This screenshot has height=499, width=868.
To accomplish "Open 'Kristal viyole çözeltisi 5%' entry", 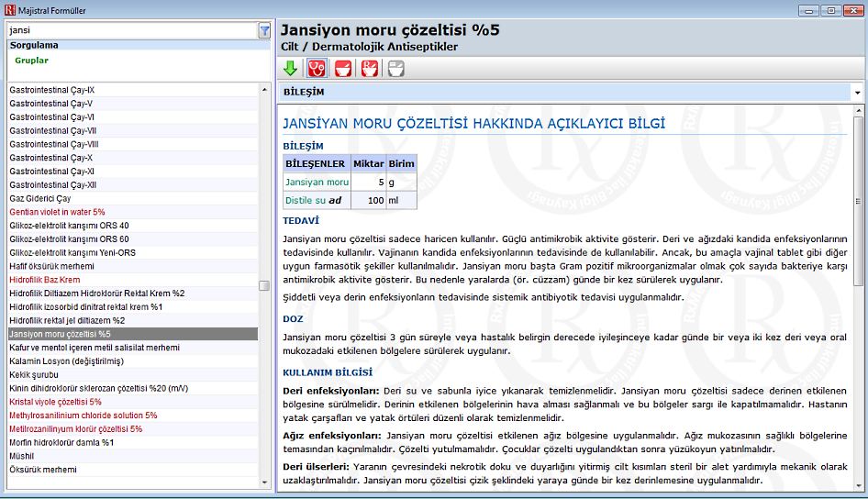I will pos(132,402).
